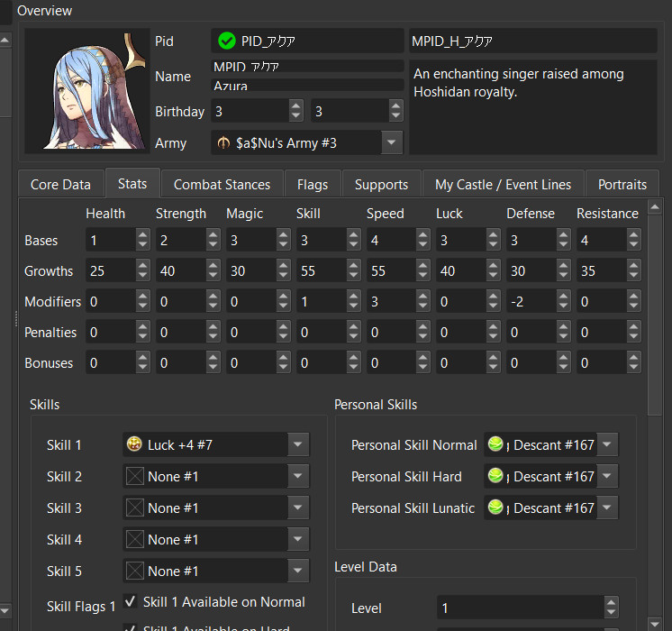Expand the Skill 3 dropdown

point(298,508)
